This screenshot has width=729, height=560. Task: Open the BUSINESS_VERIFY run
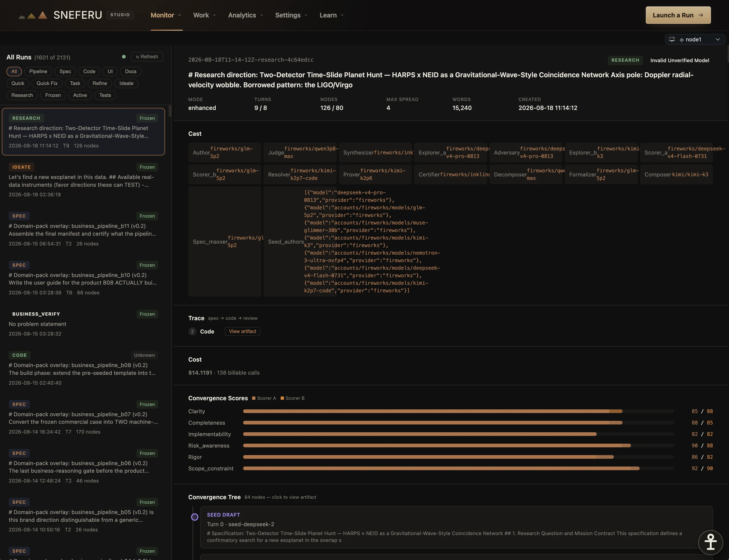(83, 324)
